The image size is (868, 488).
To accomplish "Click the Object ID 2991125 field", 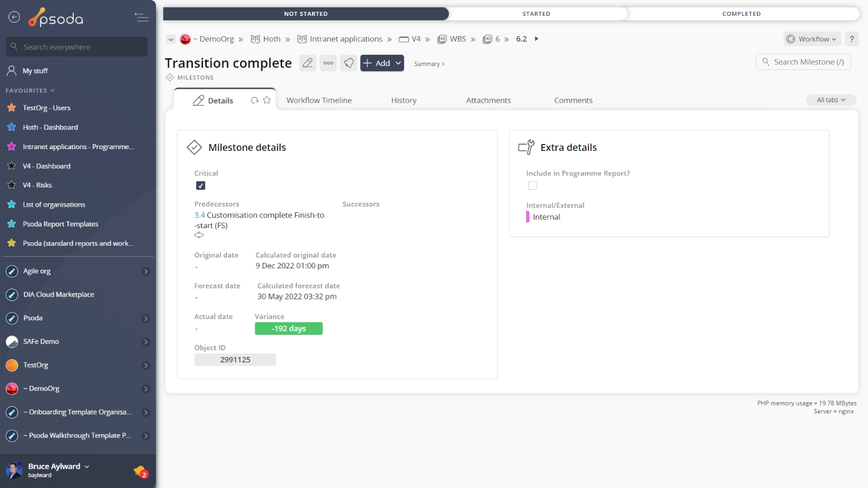I will coord(235,360).
